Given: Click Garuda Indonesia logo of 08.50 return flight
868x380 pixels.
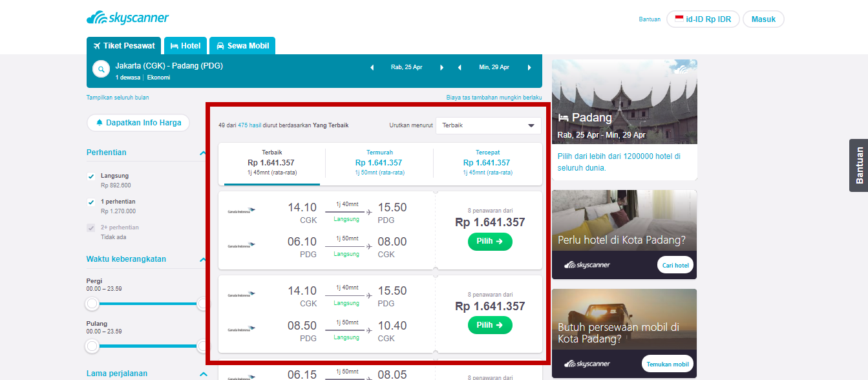Looking at the screenshot, I should [x=242, y=330].
